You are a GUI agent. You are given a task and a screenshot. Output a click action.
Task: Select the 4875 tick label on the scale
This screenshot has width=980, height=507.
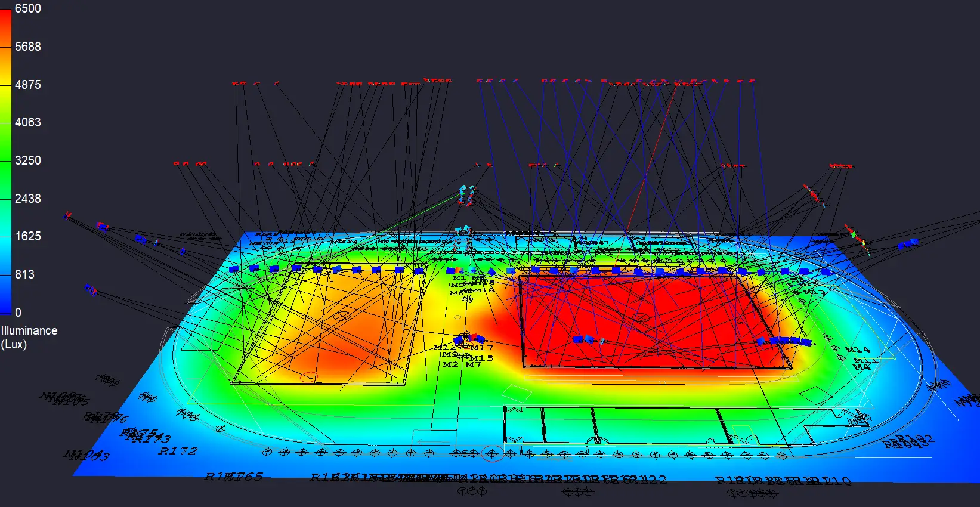27,85
